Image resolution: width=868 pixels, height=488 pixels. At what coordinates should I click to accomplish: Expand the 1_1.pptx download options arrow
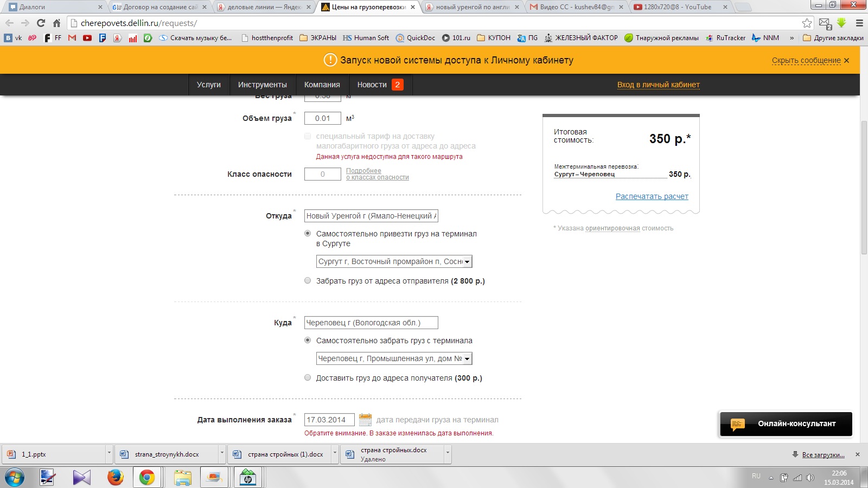click(x=109, y=454)
